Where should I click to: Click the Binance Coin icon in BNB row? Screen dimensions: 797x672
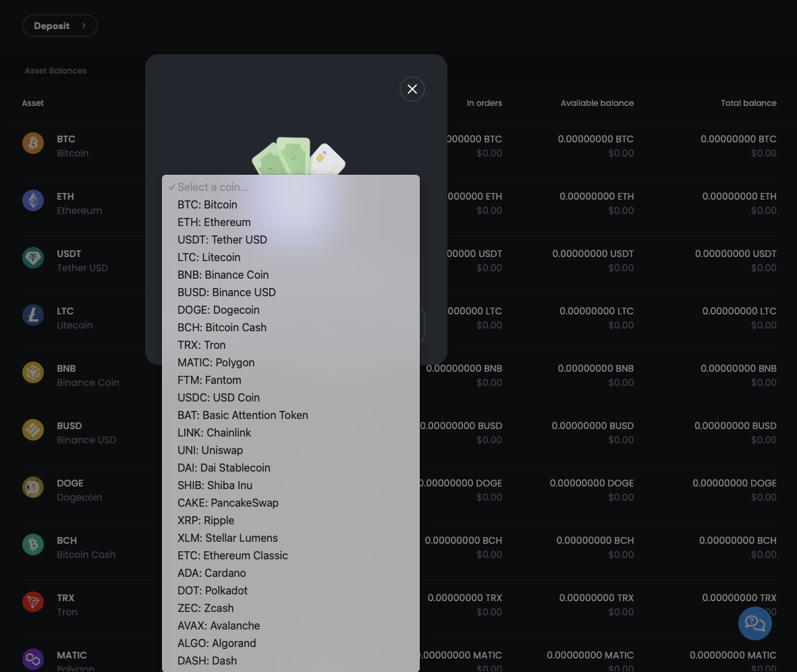tap(33, 372)
